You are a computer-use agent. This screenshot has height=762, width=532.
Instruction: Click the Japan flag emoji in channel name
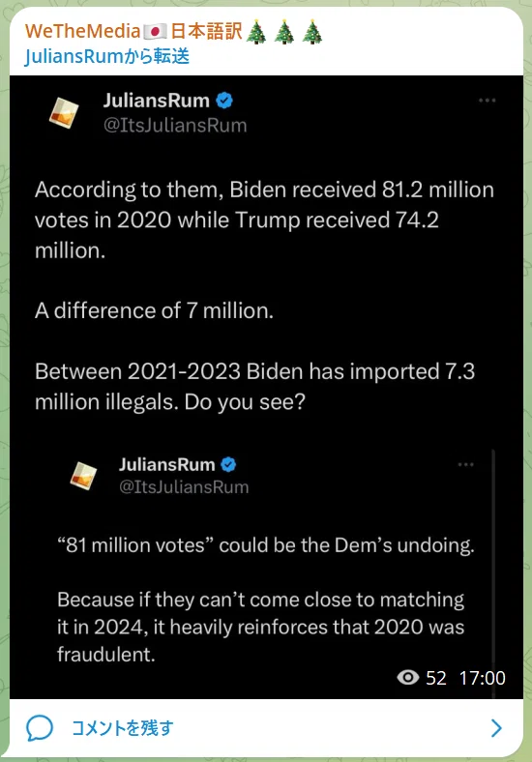click(x=156, y=32)
